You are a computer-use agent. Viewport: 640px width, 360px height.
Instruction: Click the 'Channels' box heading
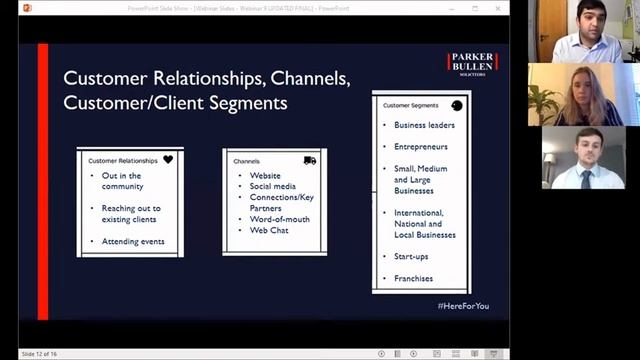point(246,161)
